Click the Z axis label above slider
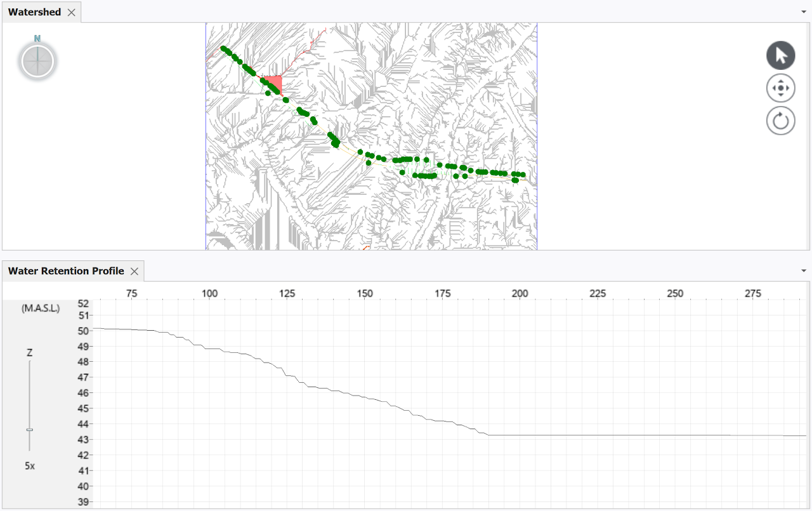The image size is (812, 511). pyautogui.click(x=29, y=352)
